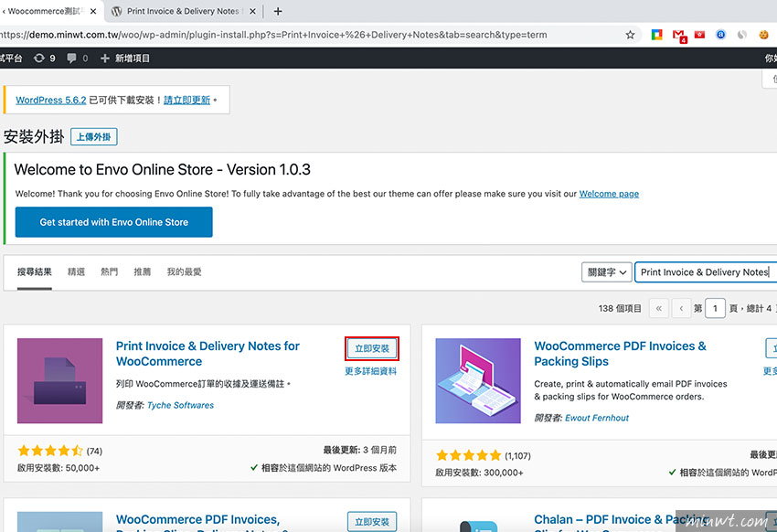Screen dimensions: 777x532
Task: Open WooCommerce PDF Invoices & Packing Slips title
Action: point(620,354)
